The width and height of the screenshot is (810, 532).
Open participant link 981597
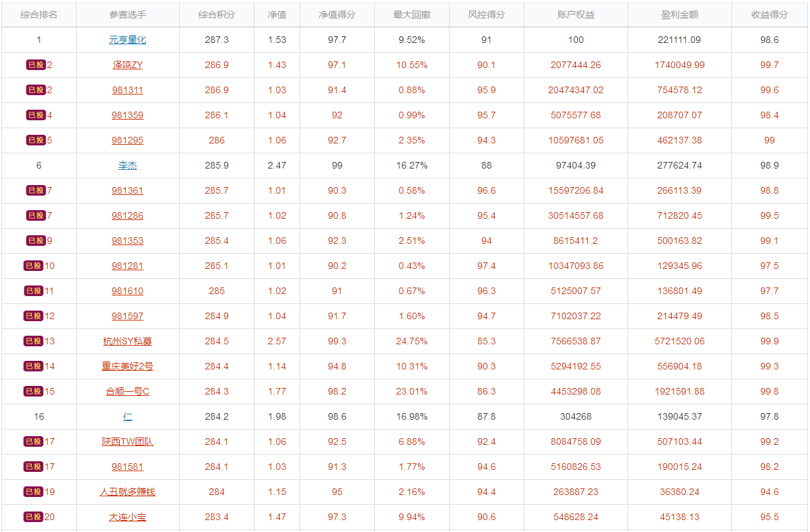[x=128, y=316]
